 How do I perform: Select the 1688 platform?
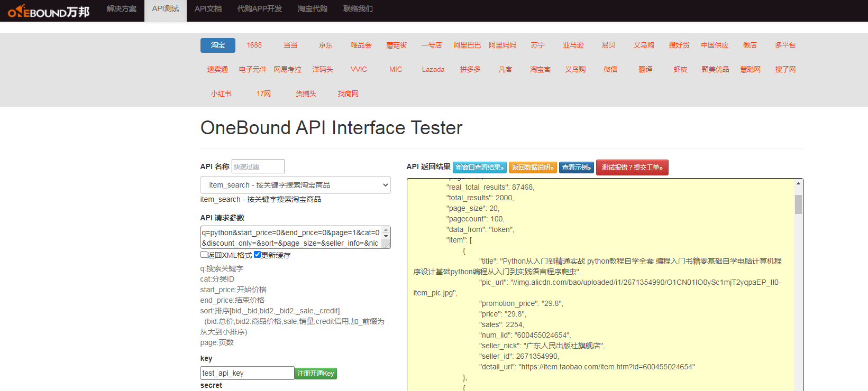254,45
